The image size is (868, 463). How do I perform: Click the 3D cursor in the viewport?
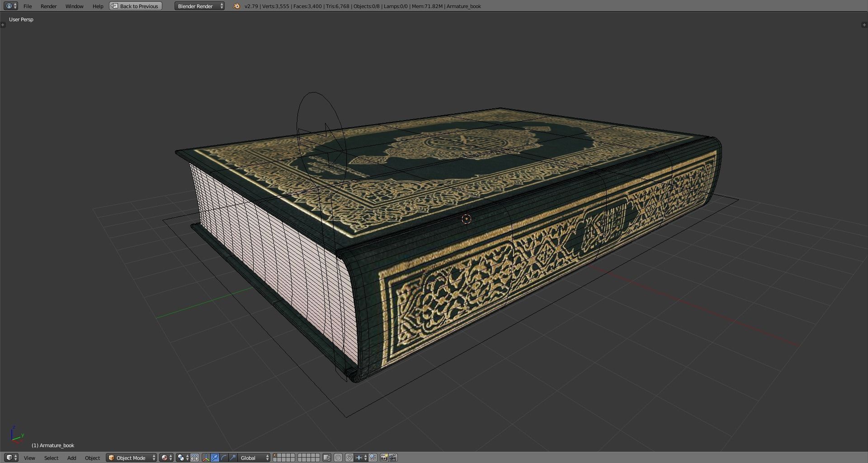tap(467, 219)
